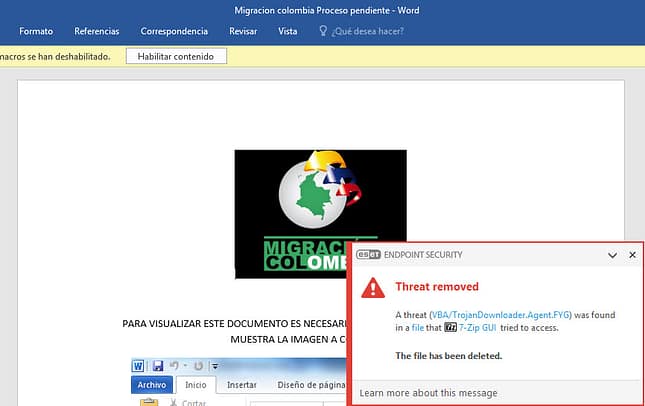Click the 'MUESTRA LA IMAGEN' text line
645x406 pixels.
[288, 339]
